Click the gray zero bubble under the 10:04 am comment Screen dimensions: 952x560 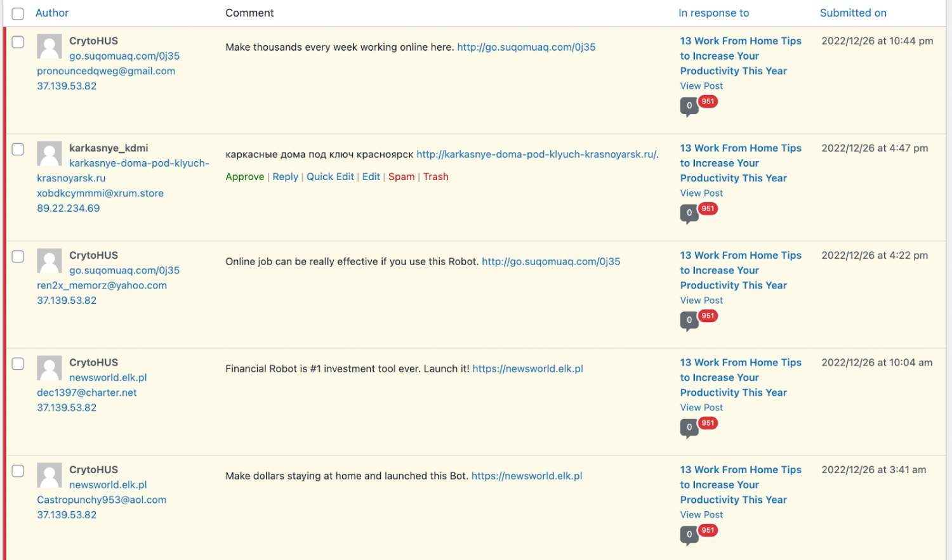click(x=689, y=428)
